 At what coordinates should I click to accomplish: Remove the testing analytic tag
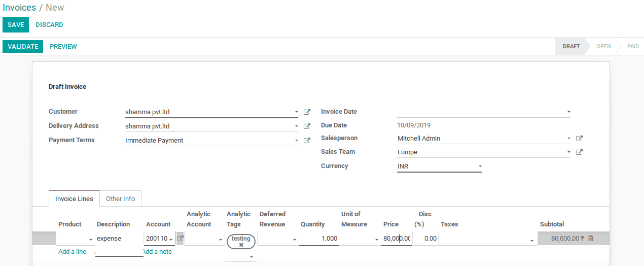241,245
